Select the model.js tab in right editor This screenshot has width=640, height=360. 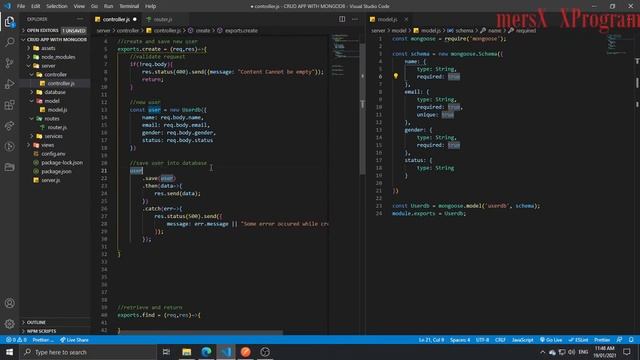click(x=387, y=19)
